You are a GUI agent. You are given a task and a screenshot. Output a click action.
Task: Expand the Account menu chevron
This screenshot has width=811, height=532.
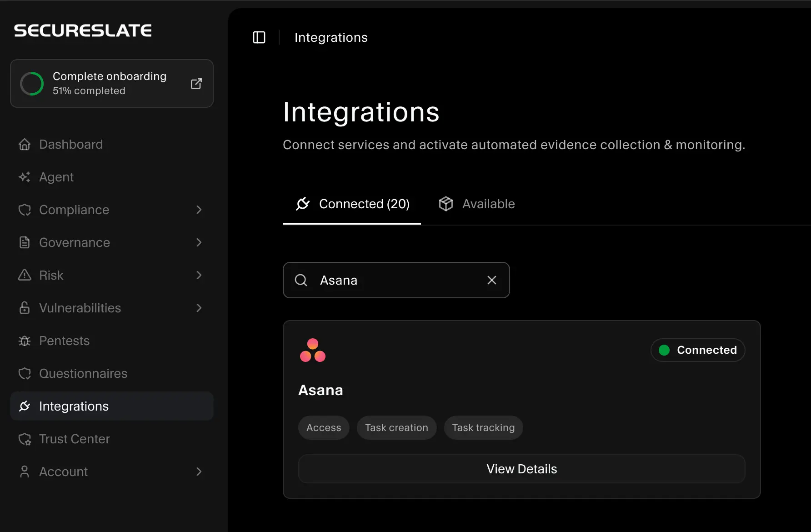(x=199, y=472)
